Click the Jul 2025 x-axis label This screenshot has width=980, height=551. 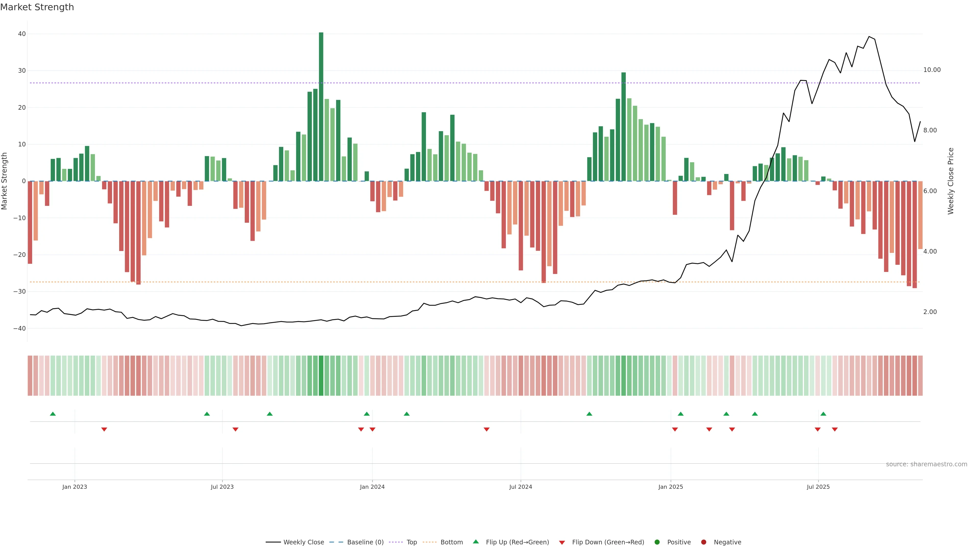[818, 487]
